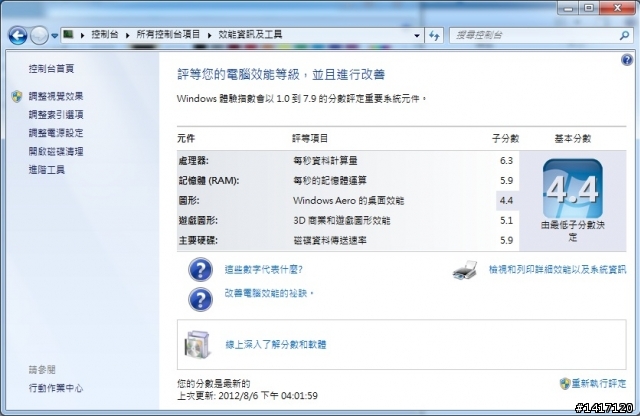The image size is (640, 416).
Task: Click the 上次更新 date text
Action: tap(247, 396)
